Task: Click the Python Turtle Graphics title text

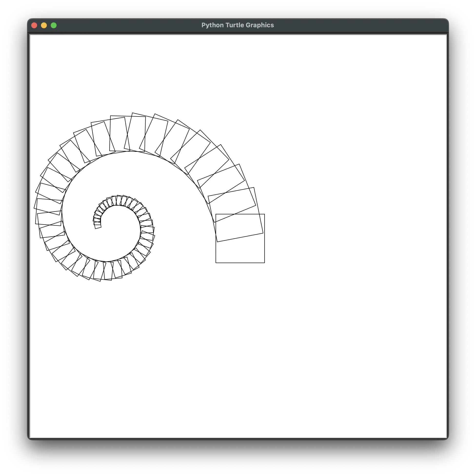Action: tap(238, 25)
